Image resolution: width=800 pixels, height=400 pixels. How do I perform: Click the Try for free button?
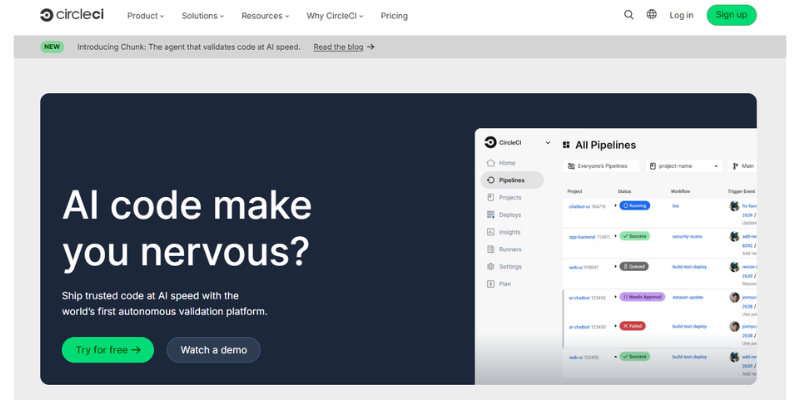(x=108, y=350)
